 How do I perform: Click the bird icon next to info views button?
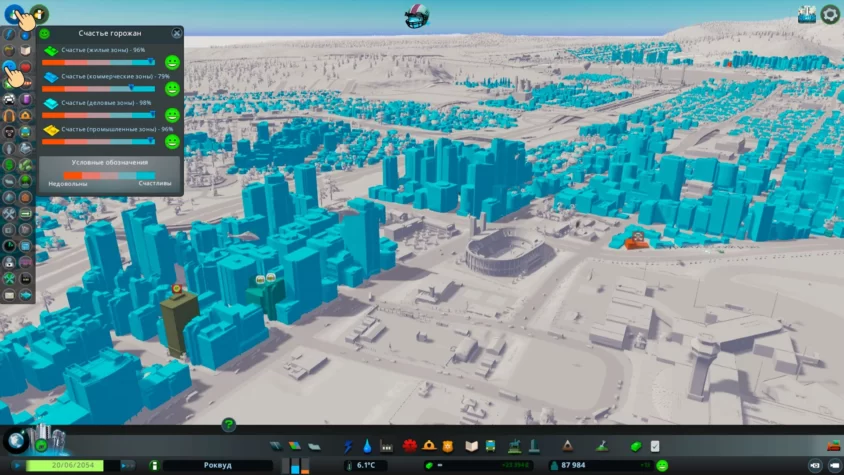pyautogui.click(x=39, y=14)
